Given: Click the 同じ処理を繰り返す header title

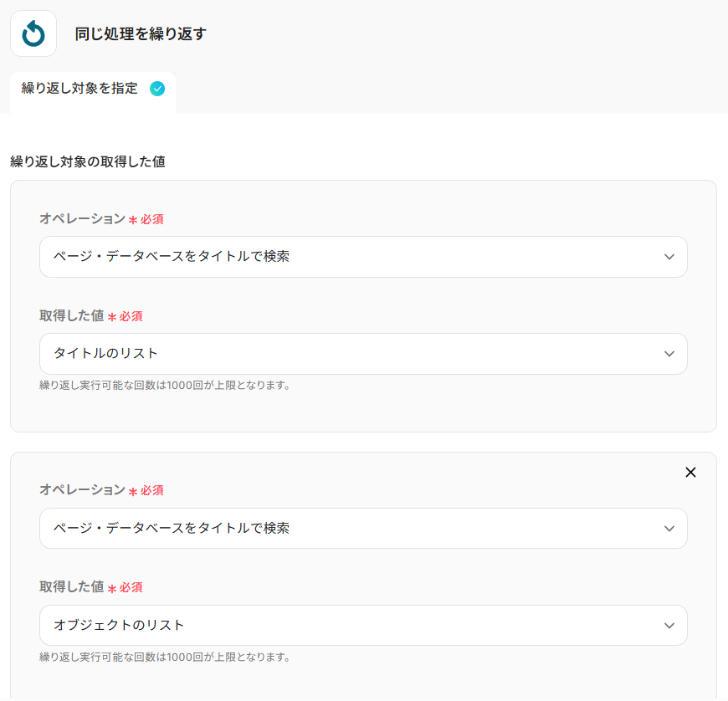Looking at the screenshot, I should [x=140, y=34].
